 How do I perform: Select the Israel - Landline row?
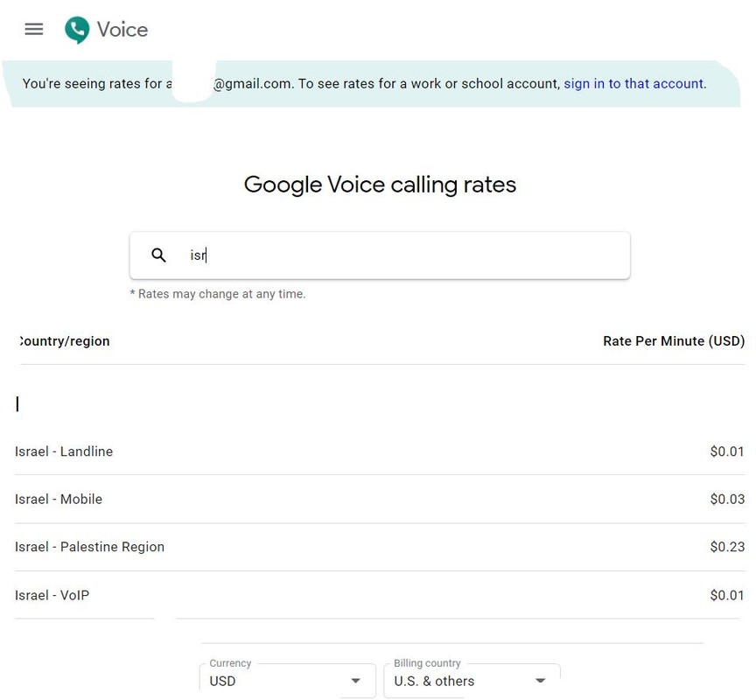point(380,451)
